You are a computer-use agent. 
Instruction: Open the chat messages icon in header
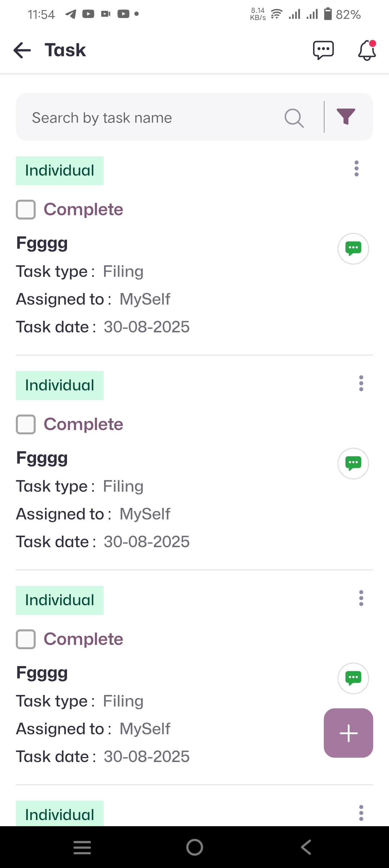[x=323, y=50]
